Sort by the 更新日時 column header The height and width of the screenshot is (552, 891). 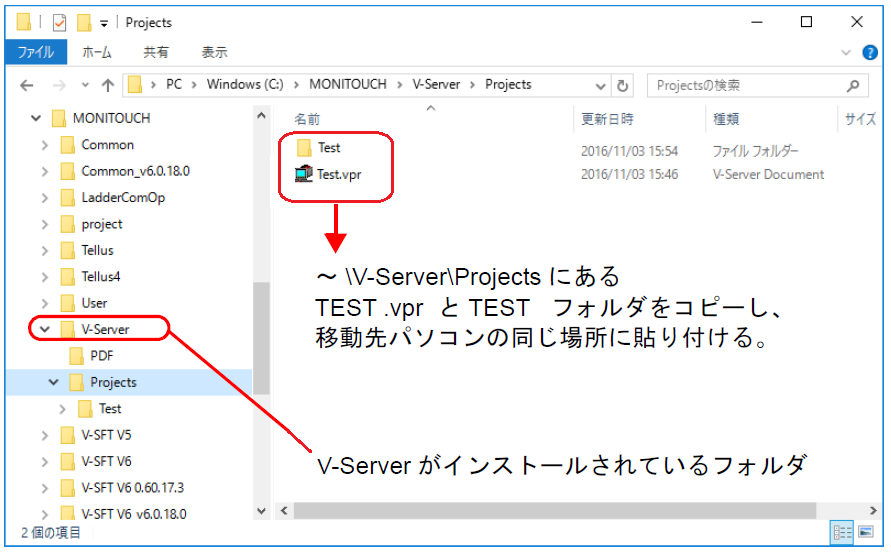click(608, 119)
